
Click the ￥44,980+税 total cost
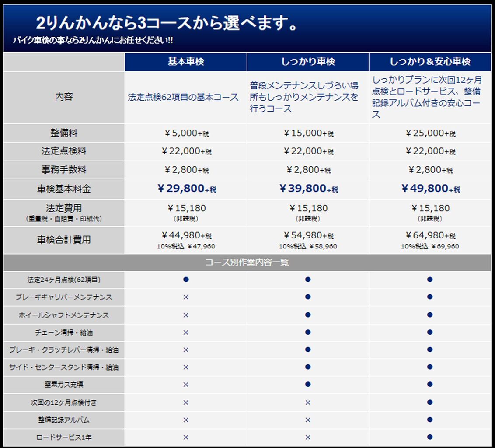[186, 235]
